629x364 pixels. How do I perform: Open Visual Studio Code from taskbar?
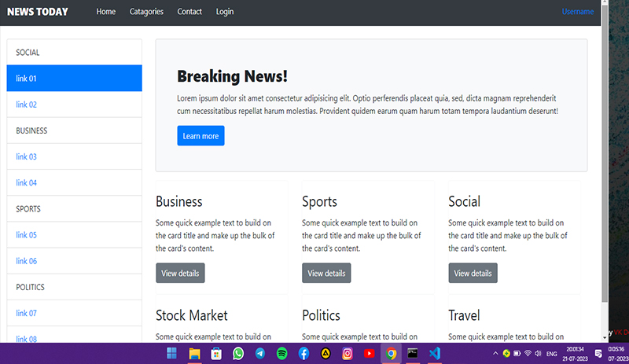click(x=434, y=354)
